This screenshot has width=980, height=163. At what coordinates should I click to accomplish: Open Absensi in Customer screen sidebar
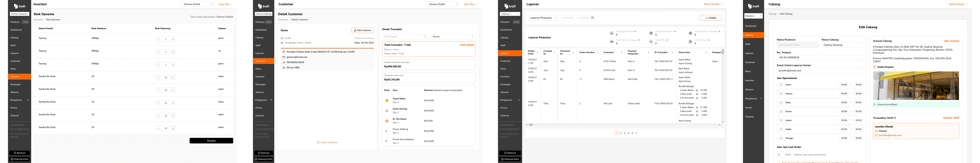pyautogui.click(x=264, y=92)
